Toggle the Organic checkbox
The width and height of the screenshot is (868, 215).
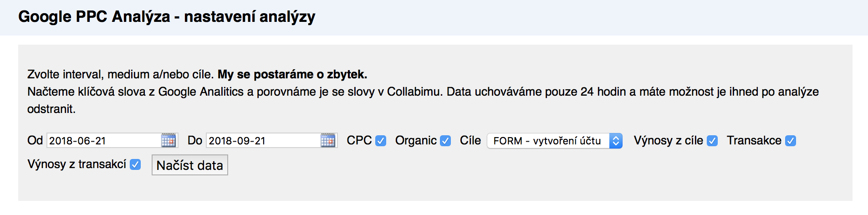pyautogui.click(x=445, y=141)
